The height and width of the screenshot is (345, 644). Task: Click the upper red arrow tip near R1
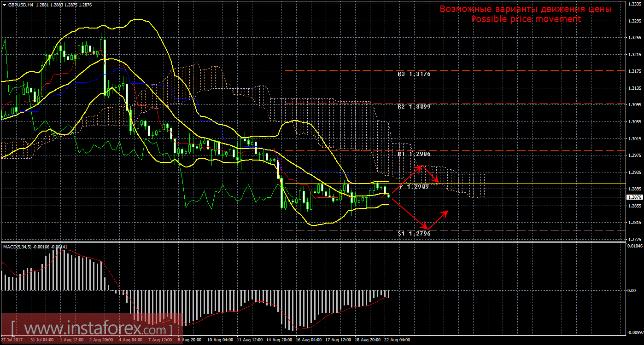[x=421, y=166]
